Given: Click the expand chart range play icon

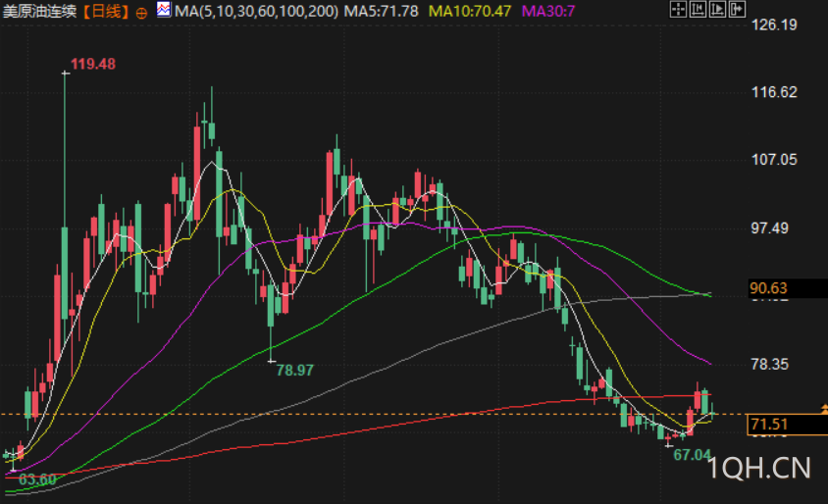Looking at the screenshot, I should pyautogui.click(x=717, y=9).
